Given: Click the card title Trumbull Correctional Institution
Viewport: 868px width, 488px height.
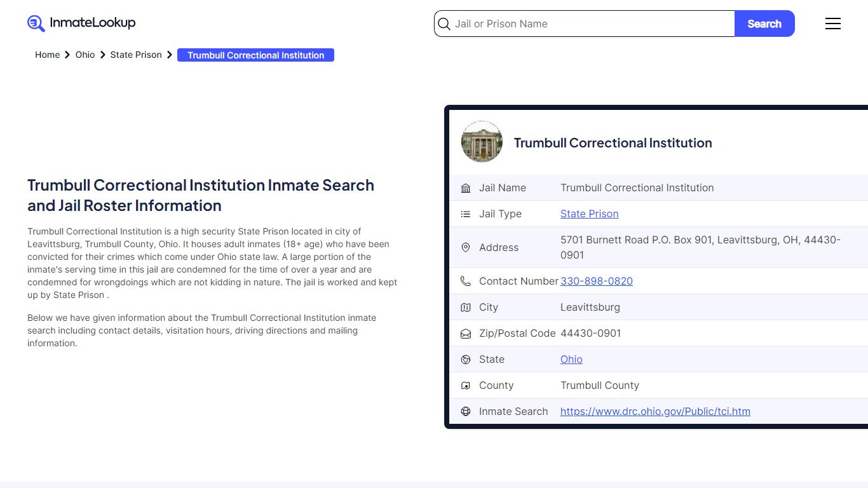Looking at the screenshot, I should [x=613, y=143].
